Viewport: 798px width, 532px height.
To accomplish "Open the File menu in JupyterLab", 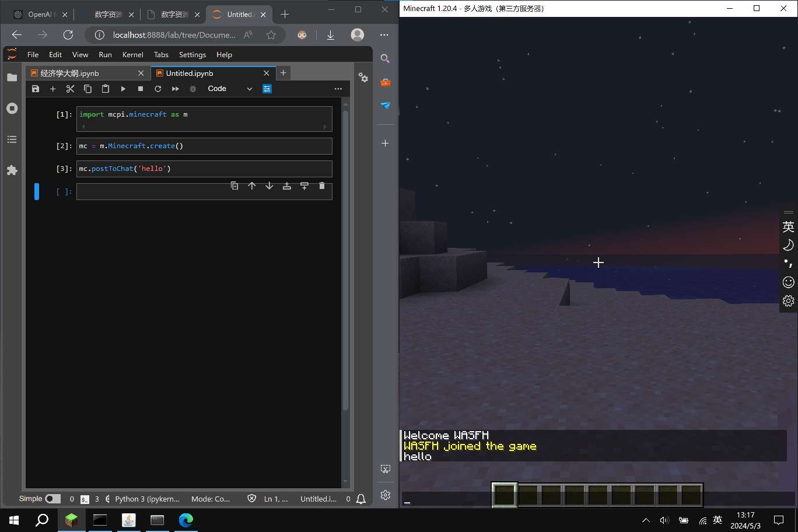I will 33,54.
